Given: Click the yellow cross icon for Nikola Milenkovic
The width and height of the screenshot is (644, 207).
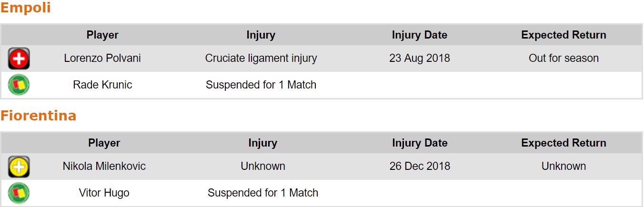Looking at the screenshot, I should pos(19,167).
